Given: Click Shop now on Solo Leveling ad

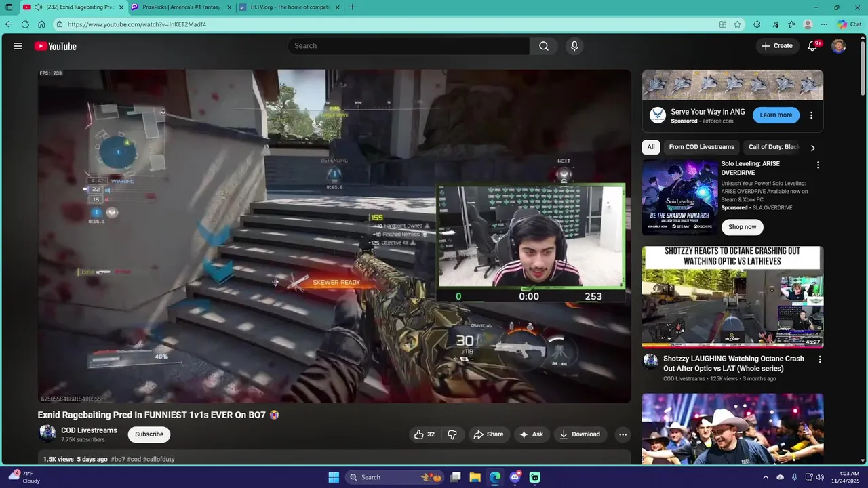Looking at the screenshot, I should click(743, 227).
